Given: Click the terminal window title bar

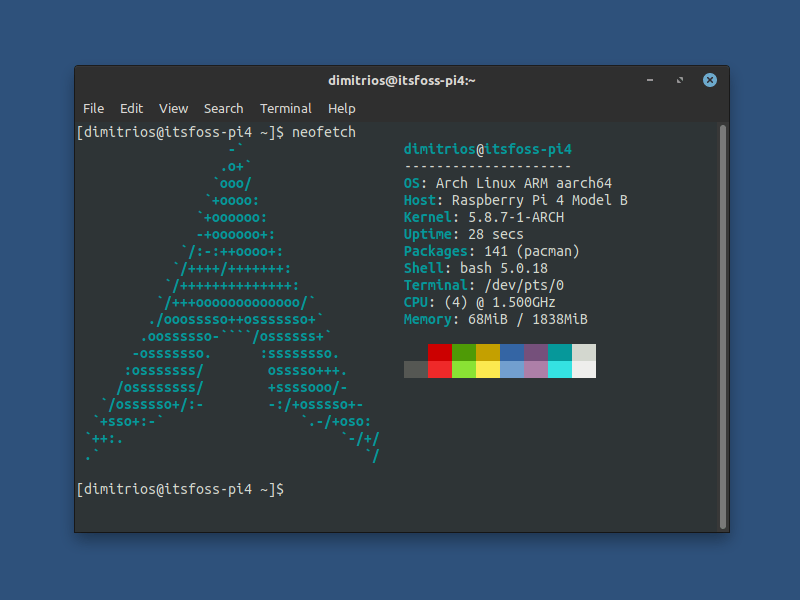Looking at the screenshot, I should point(400,80).
